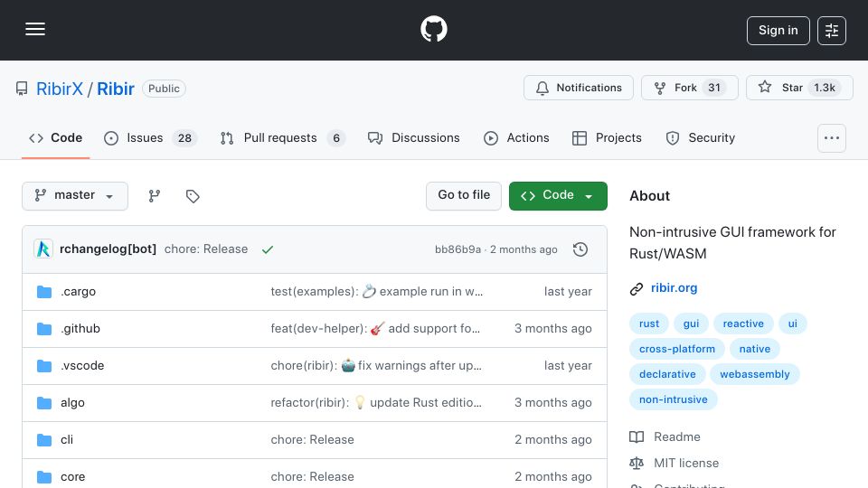View tags via the tag icon
Viewport: 868px width, 488px height.
click(193, 196)
